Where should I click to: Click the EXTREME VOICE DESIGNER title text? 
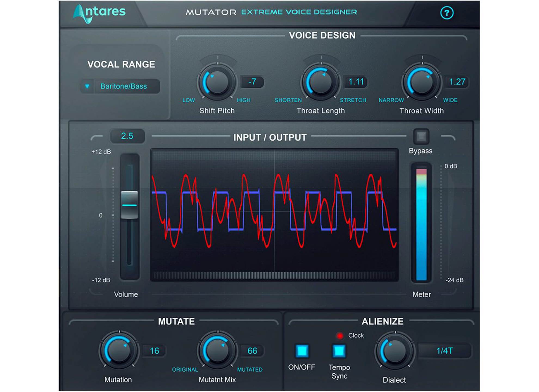point(299,12)
